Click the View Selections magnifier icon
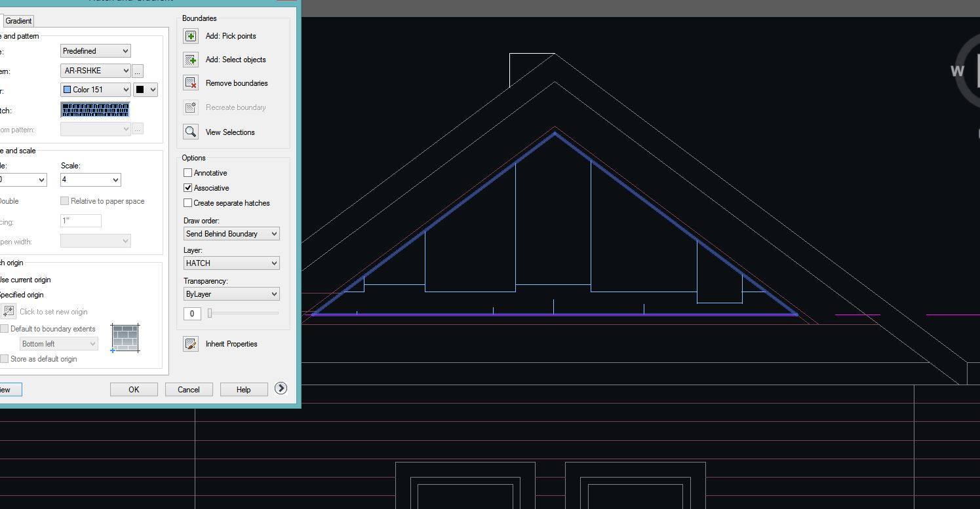980x509 pixels. pyautogui.click(x=191, y=132)
